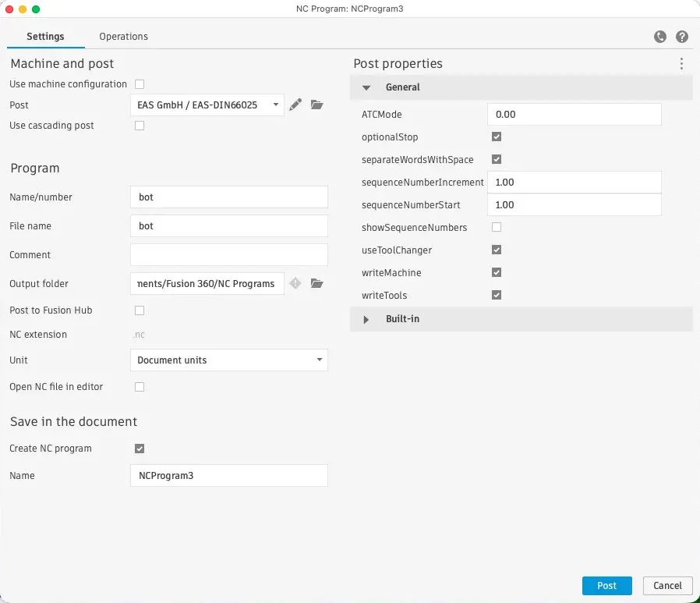Image resolution: width=700 pixels, height=603 pixels.
Task: Click the alert diamond icon beside Output folder
Action: click(x=295, y=283)
